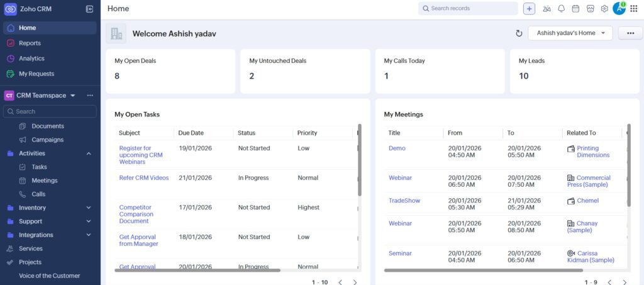This screenshot has height=285, width=644.
Task: Open the settings gear icon
Action: 604,9
